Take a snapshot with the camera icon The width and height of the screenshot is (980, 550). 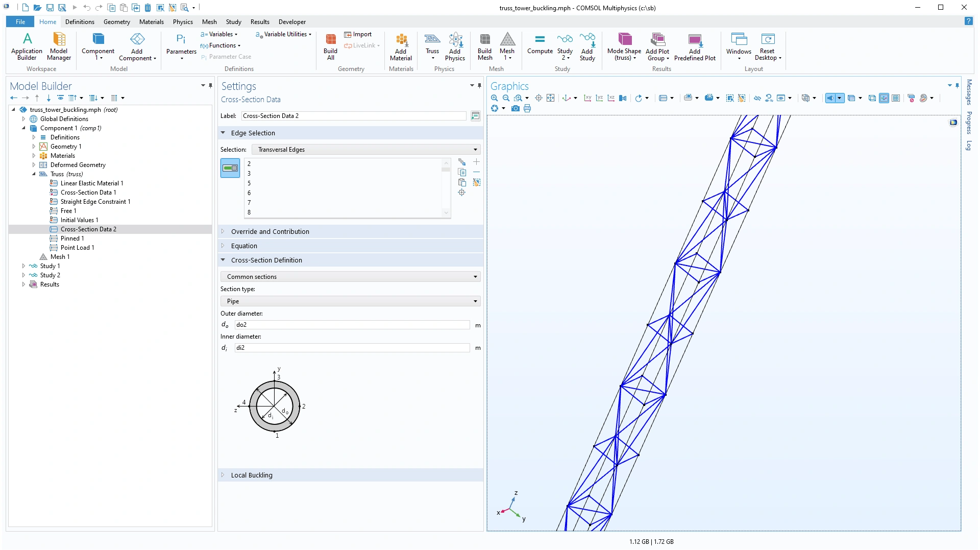point(516,108)
